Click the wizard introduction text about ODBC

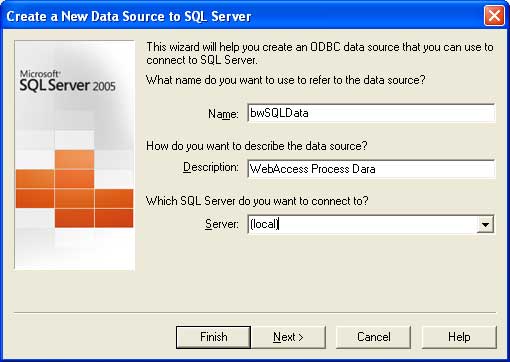click(x=320, y=53)
